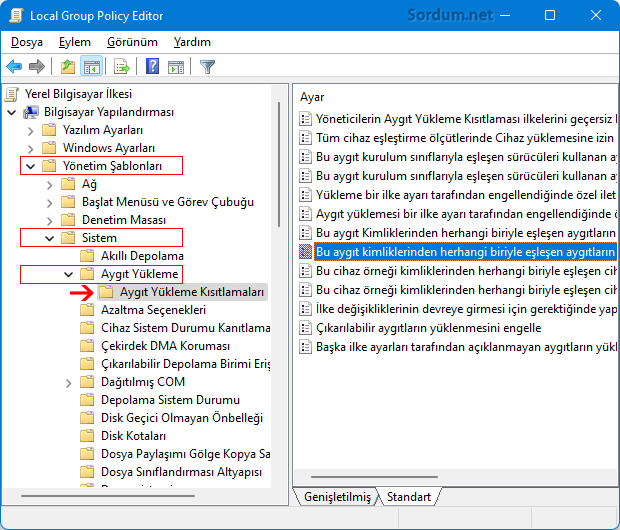Click the policy icon beside Başka ilke ayarları tarafından

tap(305, 347)
